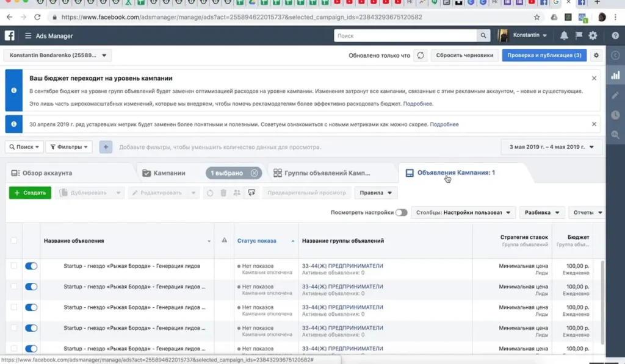625x364 pixels.
Task: Open the refresh icon in the toolbar
Action: coord(210,193)
